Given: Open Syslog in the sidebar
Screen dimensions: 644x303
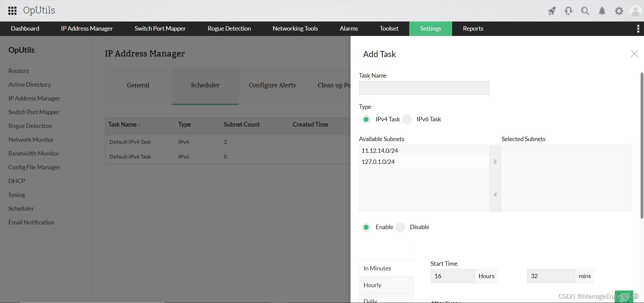Looking at the screenshot, I should 17,195.
